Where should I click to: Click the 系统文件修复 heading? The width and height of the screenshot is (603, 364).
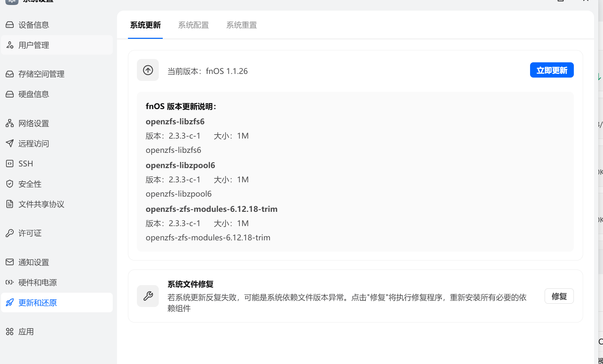(x=190, y=284)
